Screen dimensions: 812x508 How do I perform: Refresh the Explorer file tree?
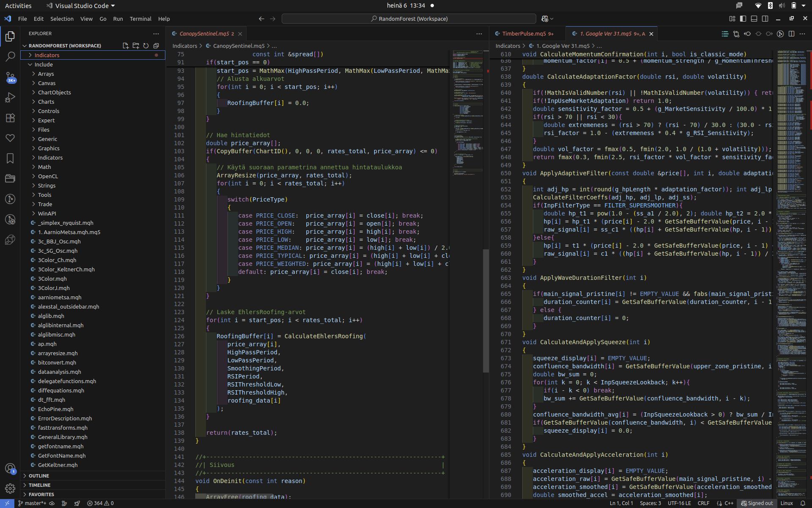pos(146,46)
